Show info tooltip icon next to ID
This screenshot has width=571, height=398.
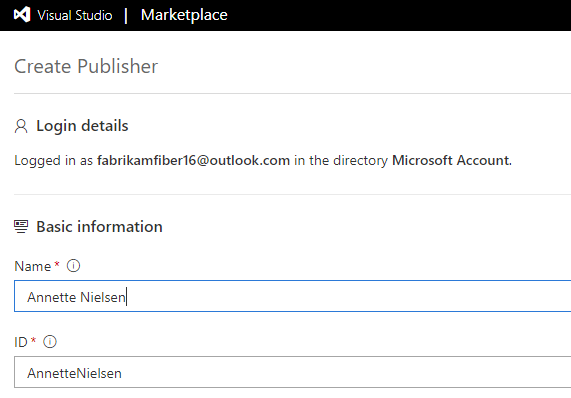(x=50, y=342)
